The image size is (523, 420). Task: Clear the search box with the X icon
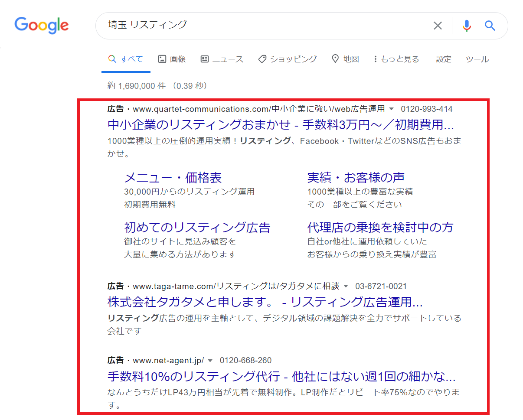[438, 26]
